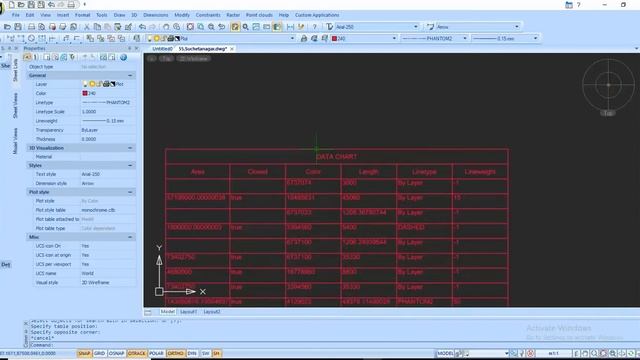Click the status bar magnifier zoom icon
The height and width of the screenshot is (360, 640).
594,353
